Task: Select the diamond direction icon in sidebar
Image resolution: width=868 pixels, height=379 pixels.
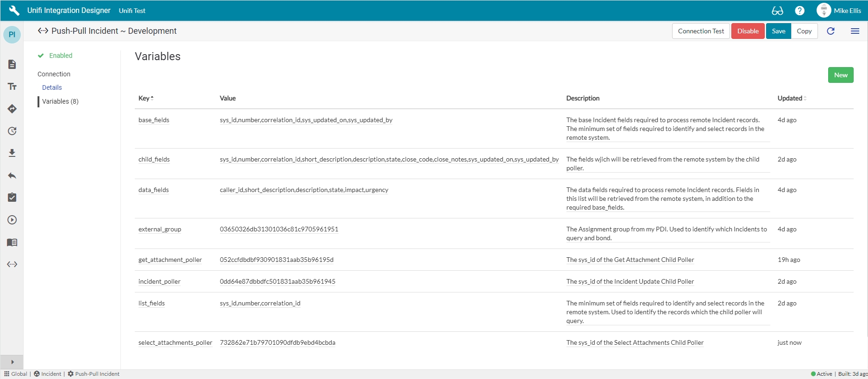Action: (x=12, y=109)
